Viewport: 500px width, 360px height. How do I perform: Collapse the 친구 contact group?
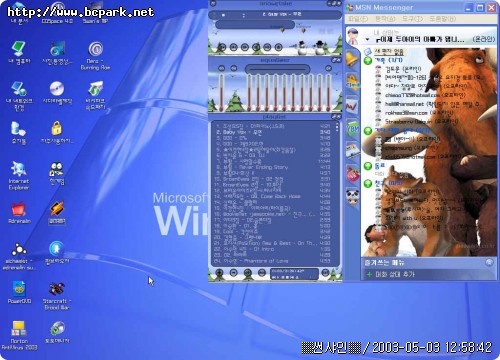tap(368, 183)
